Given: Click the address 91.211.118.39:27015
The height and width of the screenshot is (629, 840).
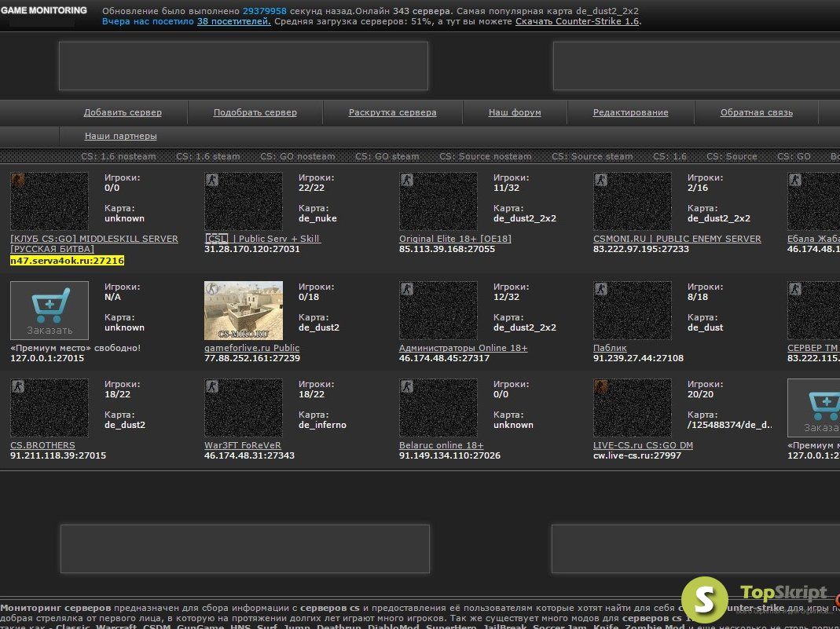Looking at the screenshot, I should (x=58, y=455).
